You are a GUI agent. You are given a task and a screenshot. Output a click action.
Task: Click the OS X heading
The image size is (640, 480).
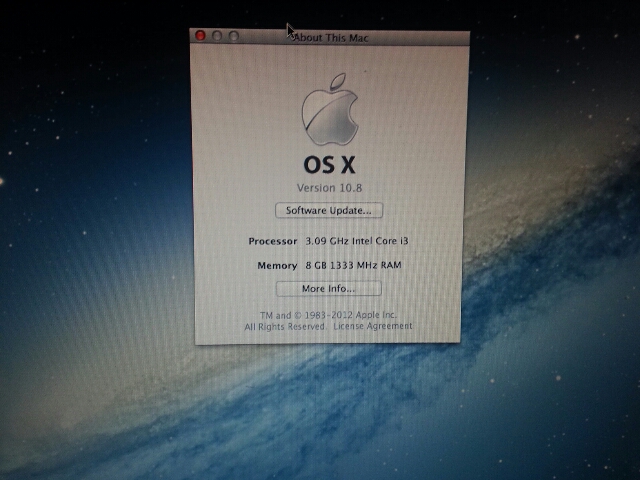329,165
